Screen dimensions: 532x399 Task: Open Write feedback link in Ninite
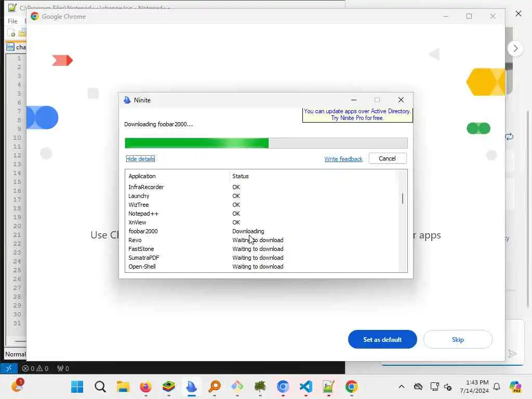(343, 159)
